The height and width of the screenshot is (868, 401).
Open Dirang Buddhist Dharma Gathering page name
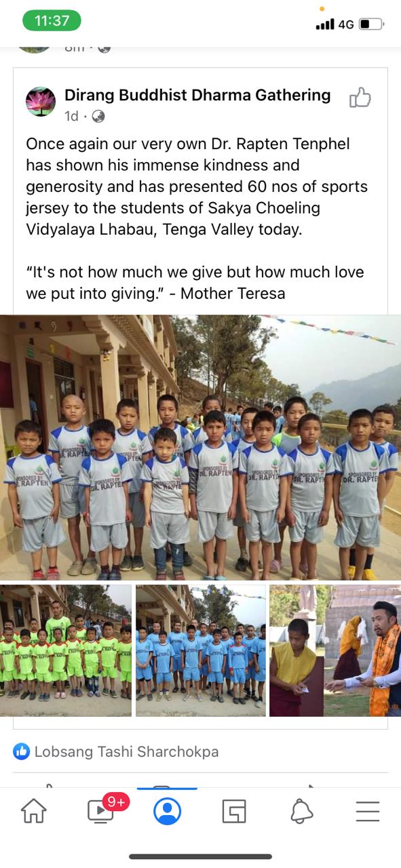197,95
